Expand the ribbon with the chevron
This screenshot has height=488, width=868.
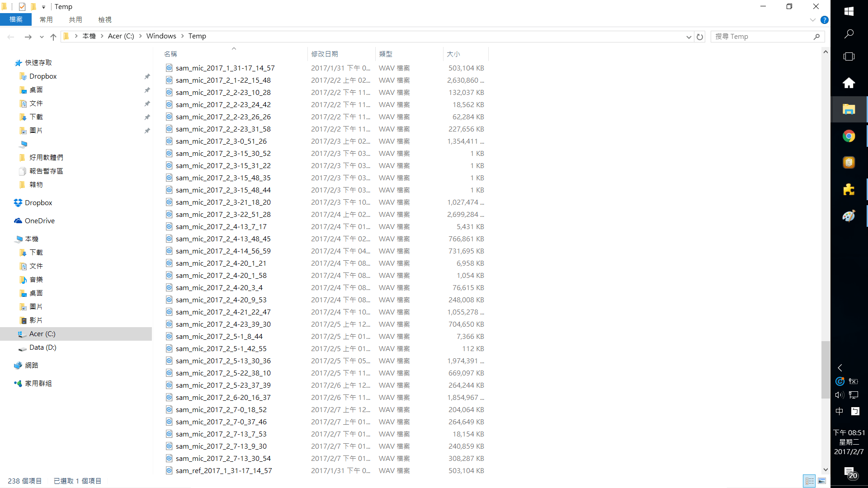coord(812,20)
